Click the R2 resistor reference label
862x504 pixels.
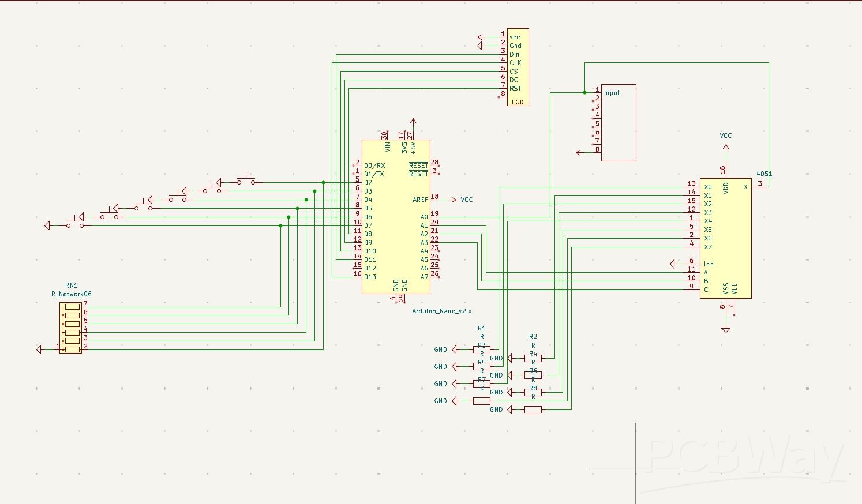[x=533, y=337]
